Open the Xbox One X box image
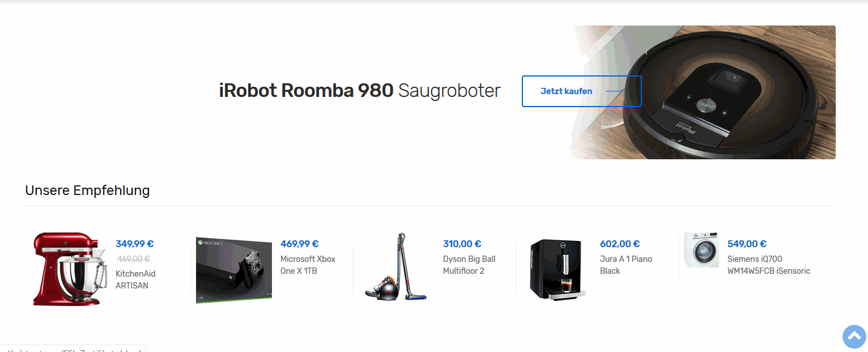Viewport: 868px width, 352px height. tap(234, 270)
